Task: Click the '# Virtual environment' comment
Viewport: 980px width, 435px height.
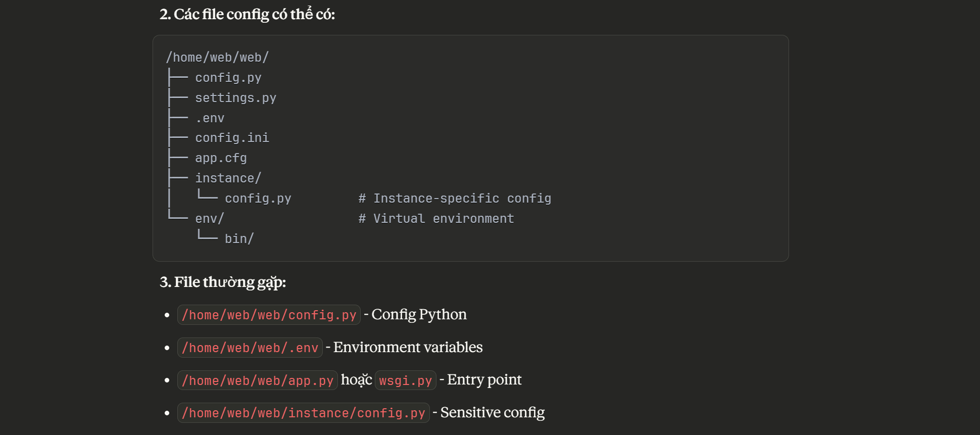Action: coord(436,219)
